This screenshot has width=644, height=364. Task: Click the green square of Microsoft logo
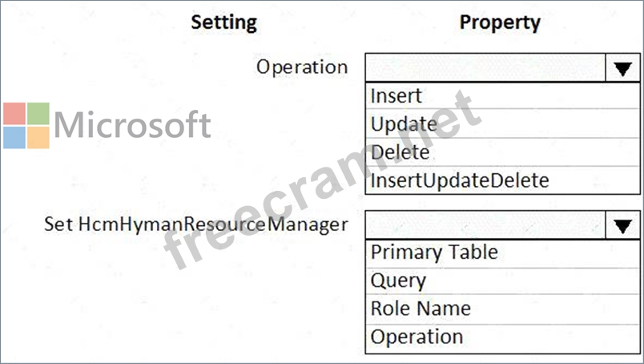pyautogui.click(x=38, y=113)
